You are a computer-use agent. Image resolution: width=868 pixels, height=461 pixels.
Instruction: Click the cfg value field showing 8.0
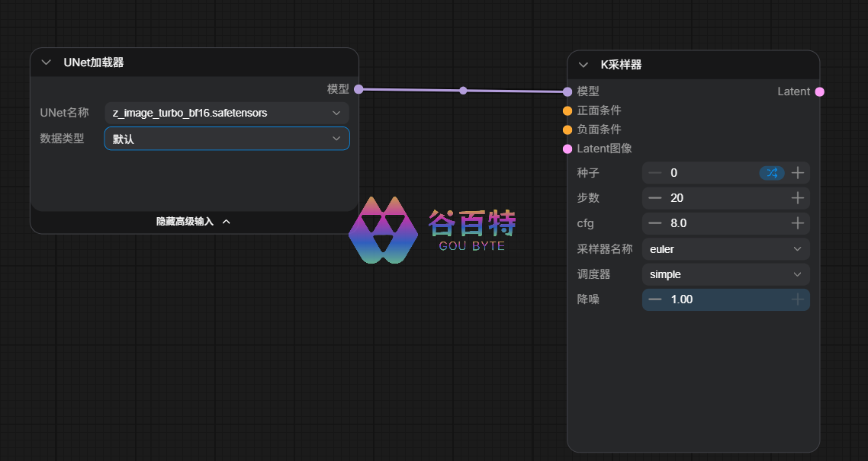pos(725,223)
